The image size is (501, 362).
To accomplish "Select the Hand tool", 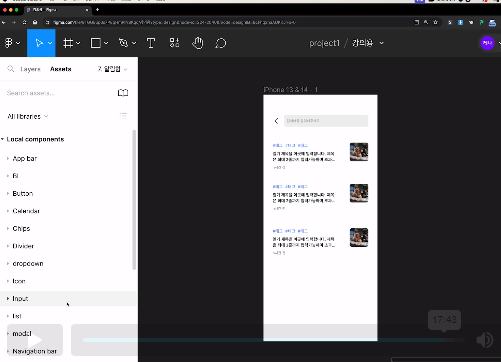I will point(198,43).
